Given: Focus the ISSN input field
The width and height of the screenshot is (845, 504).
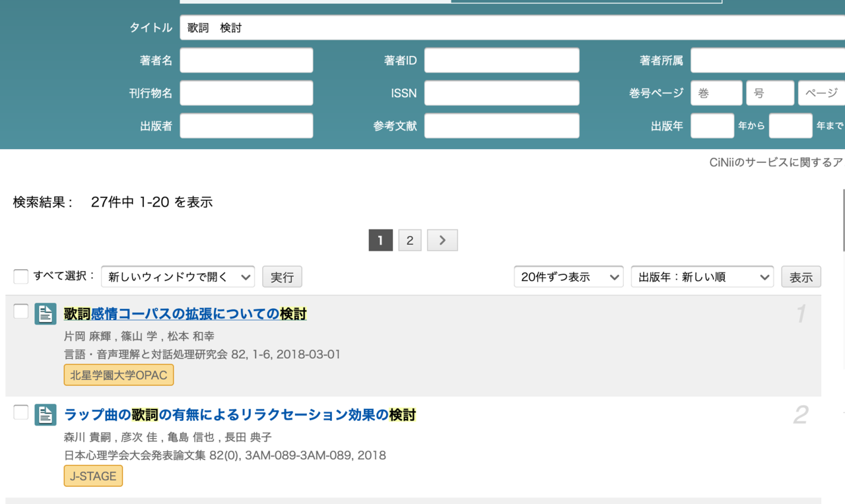Looking at the screenshot, I should 502,93.
